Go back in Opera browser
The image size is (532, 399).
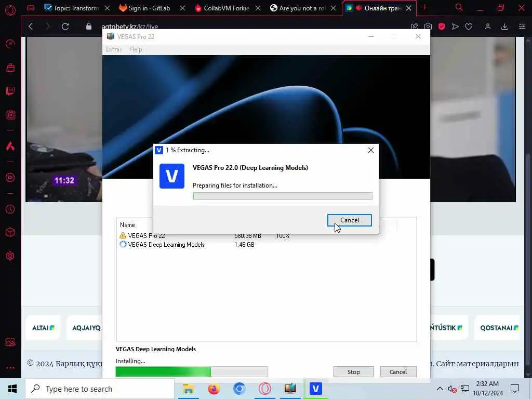coord(31,26)
